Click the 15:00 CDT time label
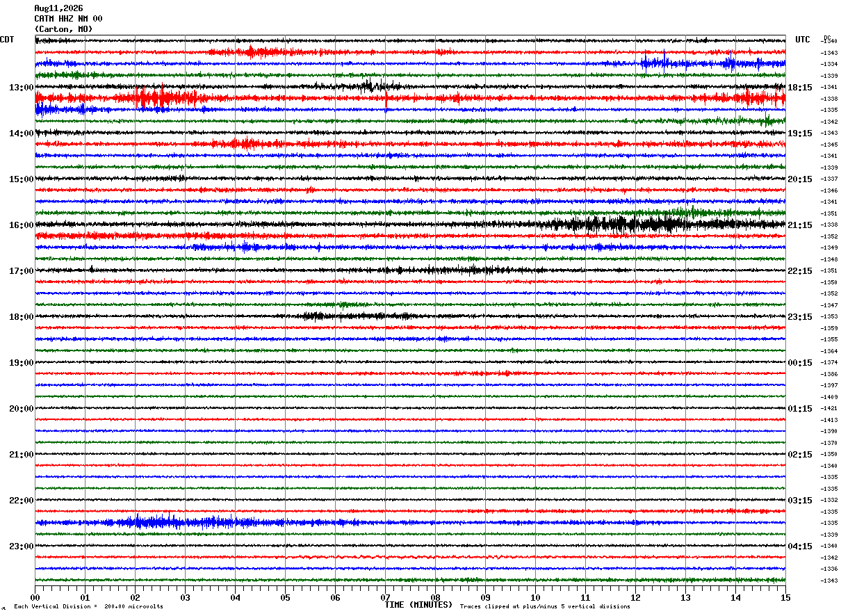This screenshot has height=616, width=841. coord(22,179)
